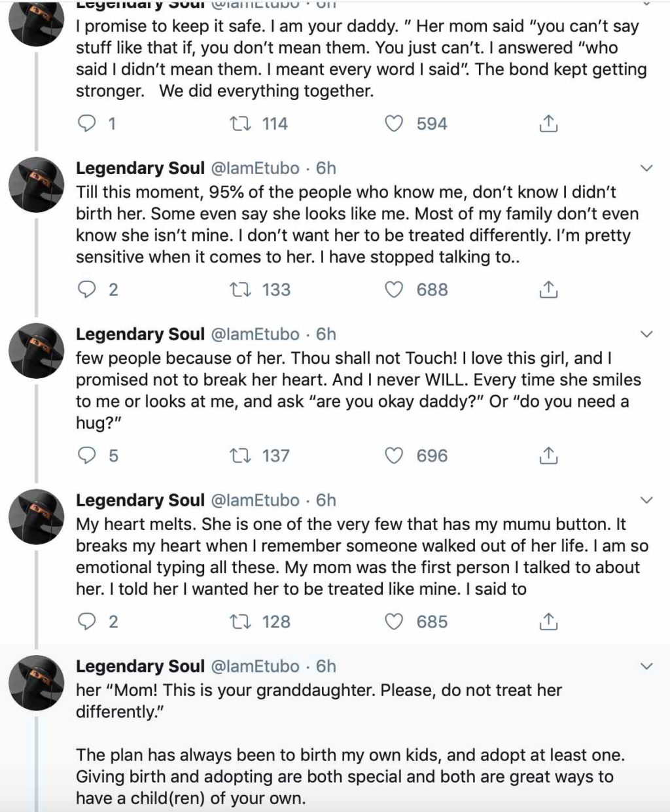Image resolution: width=670 pixels, height=812 pixels.
Task: Reply to the tweet with 1 comment
Action: point(87,124)
